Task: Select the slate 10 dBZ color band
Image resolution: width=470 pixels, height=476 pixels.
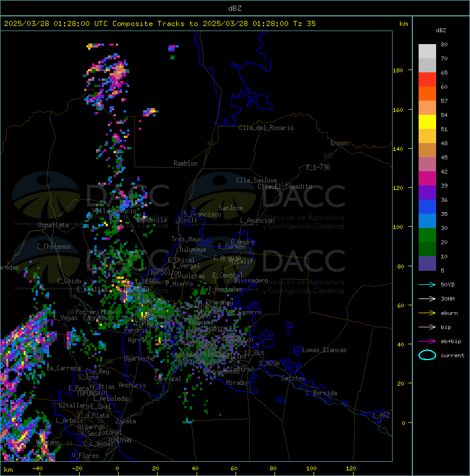Action: [x=427, y=263]
